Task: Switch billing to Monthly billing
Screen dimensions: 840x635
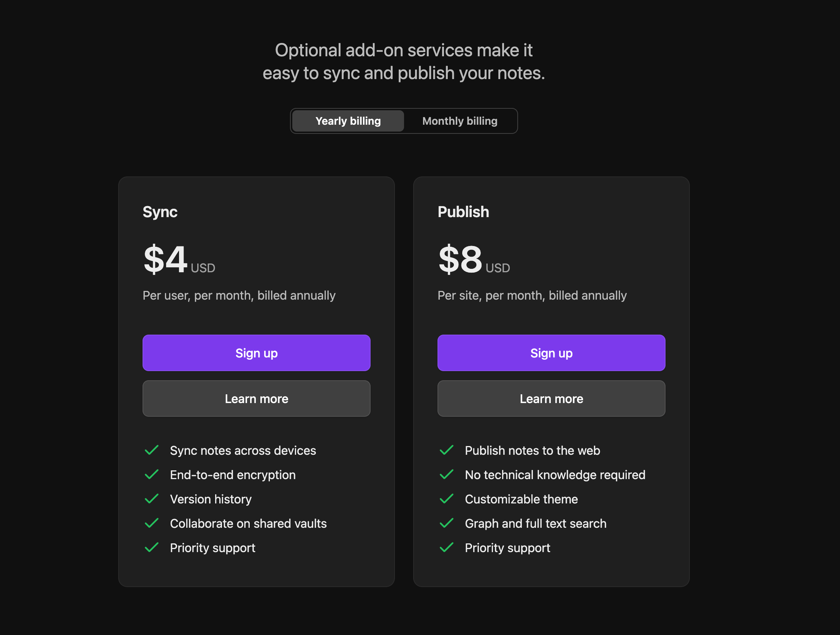Action: [459, 121]
